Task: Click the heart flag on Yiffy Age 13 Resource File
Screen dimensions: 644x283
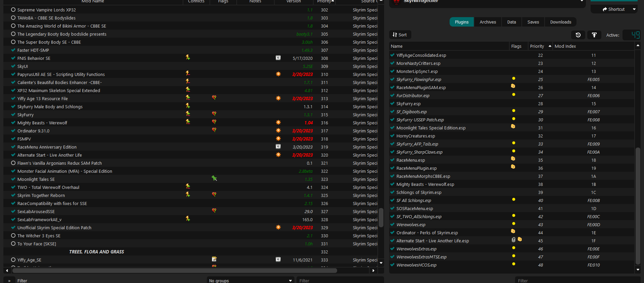Action: coord(214,98)
